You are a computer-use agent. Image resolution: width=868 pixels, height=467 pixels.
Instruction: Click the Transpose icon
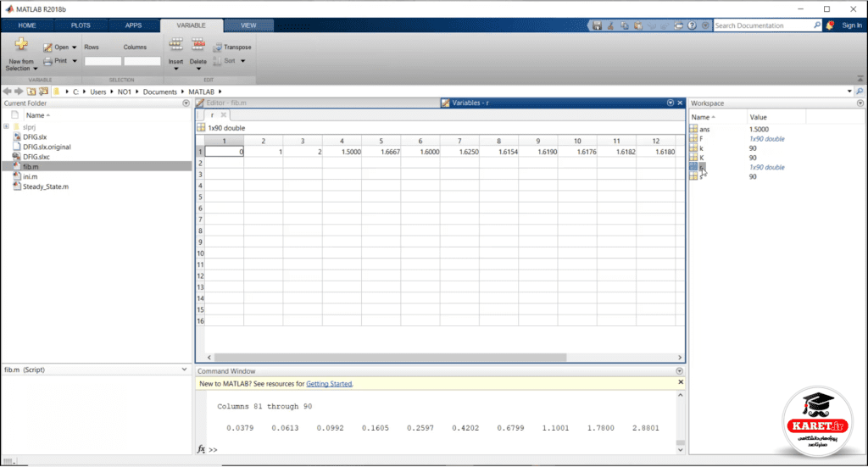(218, 47)
